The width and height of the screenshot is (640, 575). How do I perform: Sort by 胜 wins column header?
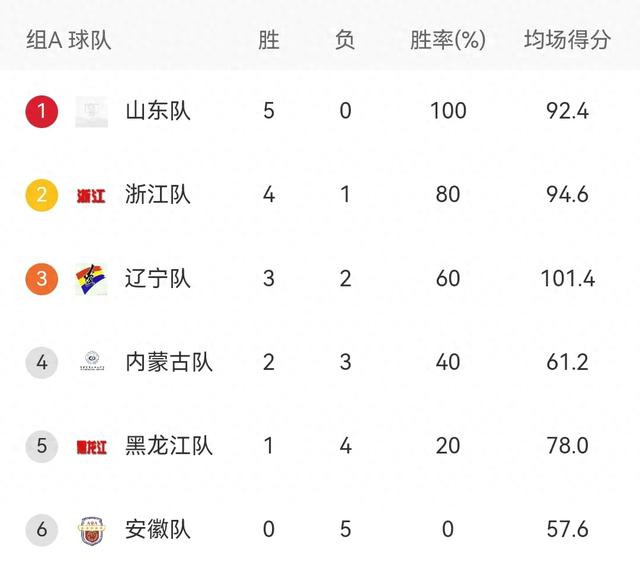tap(269, 40)
